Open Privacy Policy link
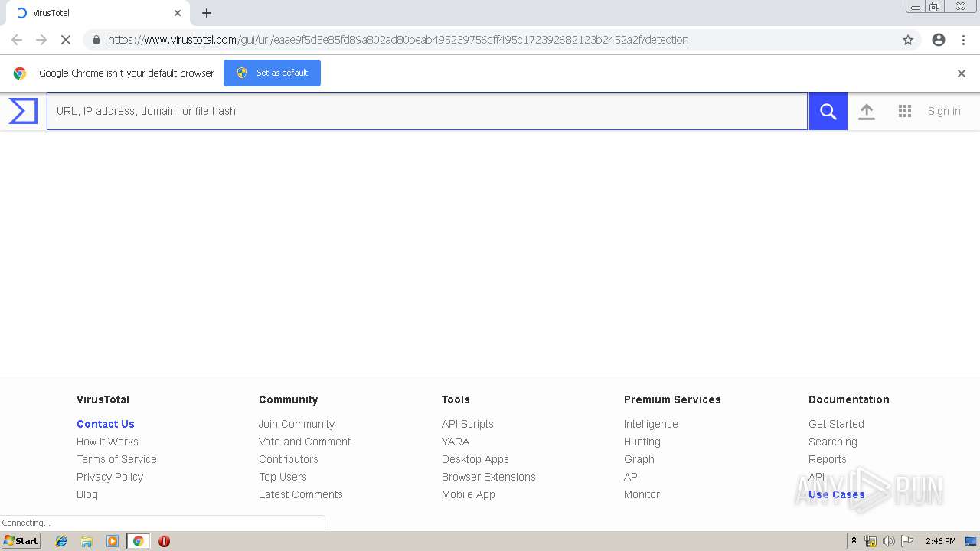The height and width of the screenshot is (551, 980). (x=109, y=477)
